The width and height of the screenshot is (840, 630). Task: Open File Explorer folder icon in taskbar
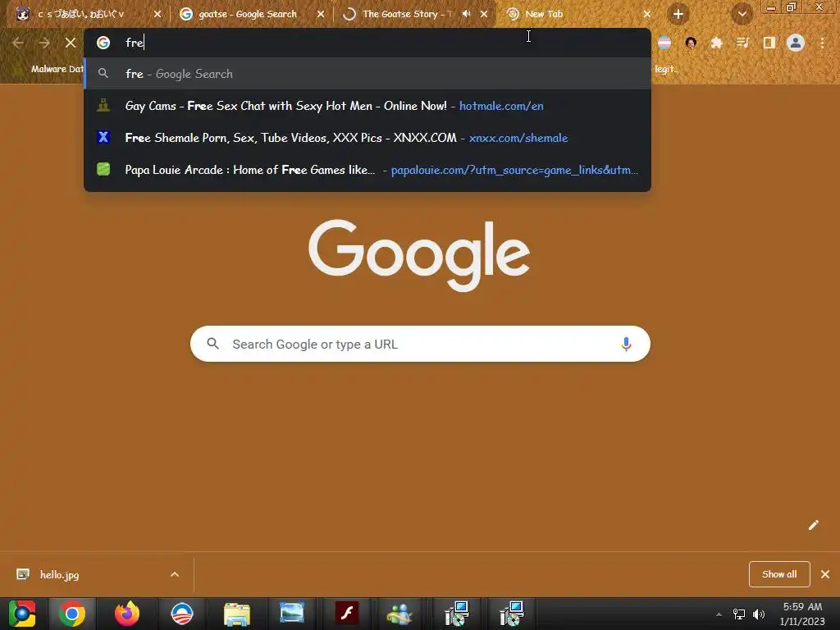tap(237, 614)
